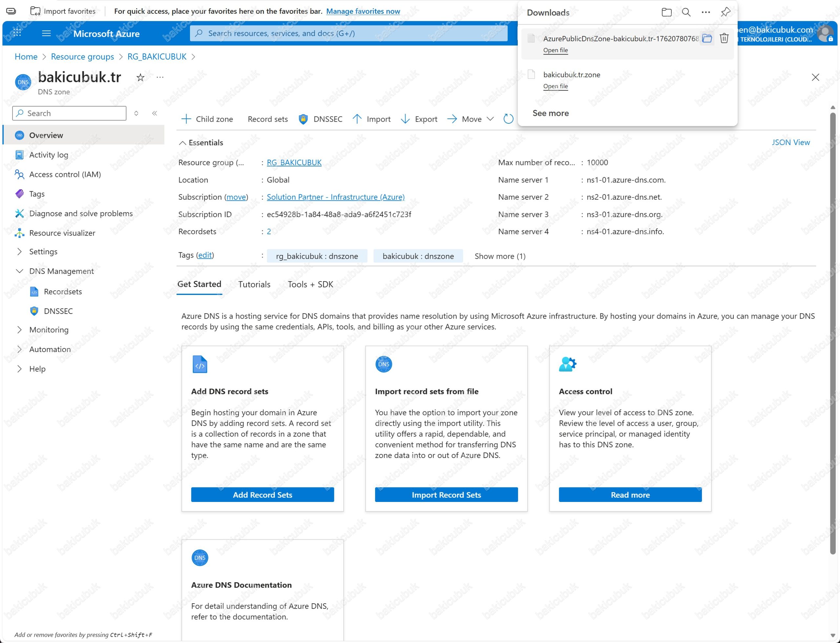Open the Import zone toolbar item
840x643 pixels.
[x=371, y=119]
